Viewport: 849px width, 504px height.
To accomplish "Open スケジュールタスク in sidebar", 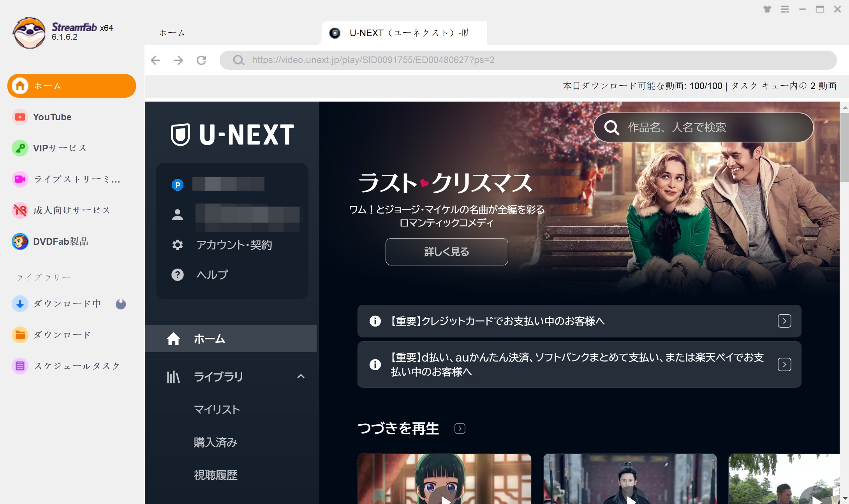I will [66, 366].
